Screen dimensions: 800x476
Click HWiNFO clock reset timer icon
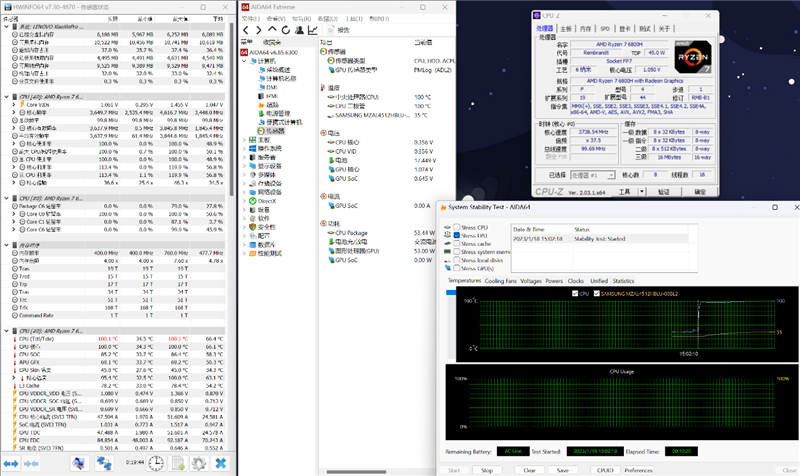tap(155, 463)
